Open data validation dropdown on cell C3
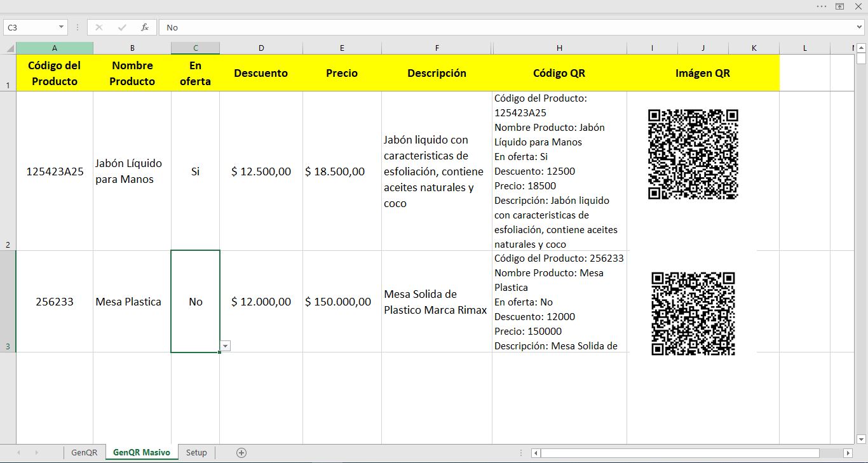 click(x=226, y=346)
